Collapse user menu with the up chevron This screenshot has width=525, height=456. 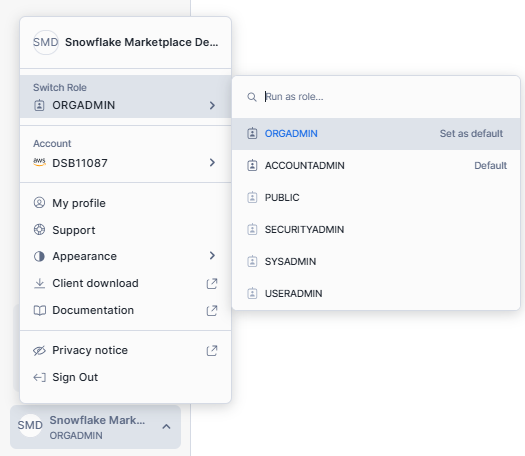166,427
